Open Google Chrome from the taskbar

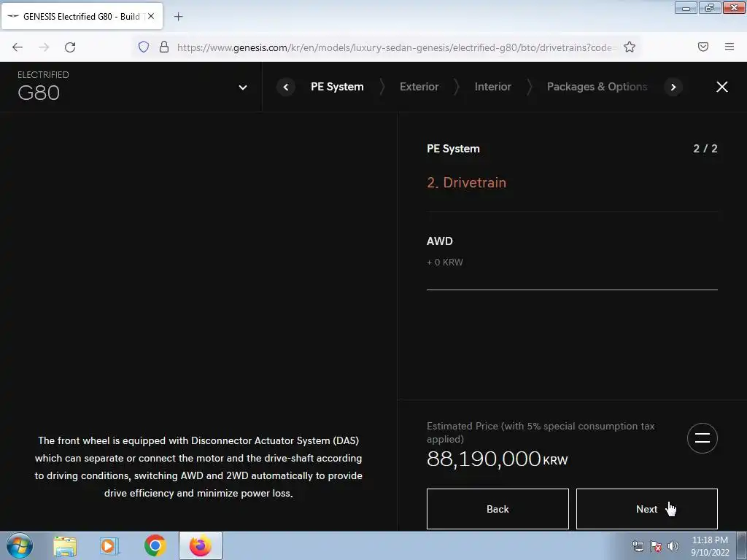tap(155, 545)
